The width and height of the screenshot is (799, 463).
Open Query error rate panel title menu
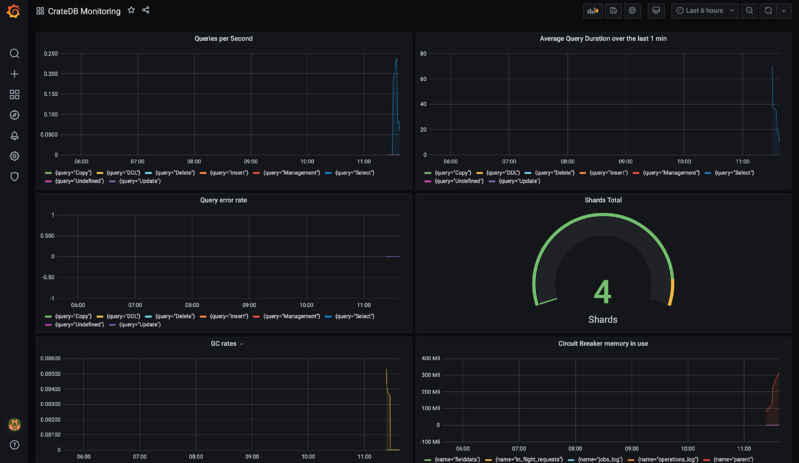coord(223,200)
